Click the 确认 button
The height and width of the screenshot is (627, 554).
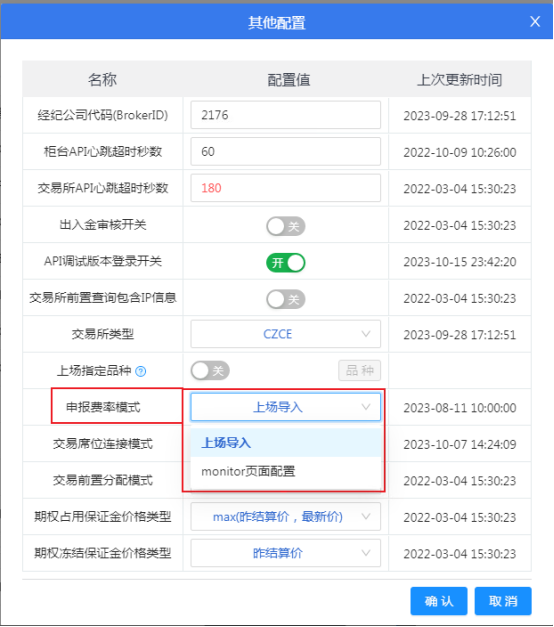(x=439, y=601)
